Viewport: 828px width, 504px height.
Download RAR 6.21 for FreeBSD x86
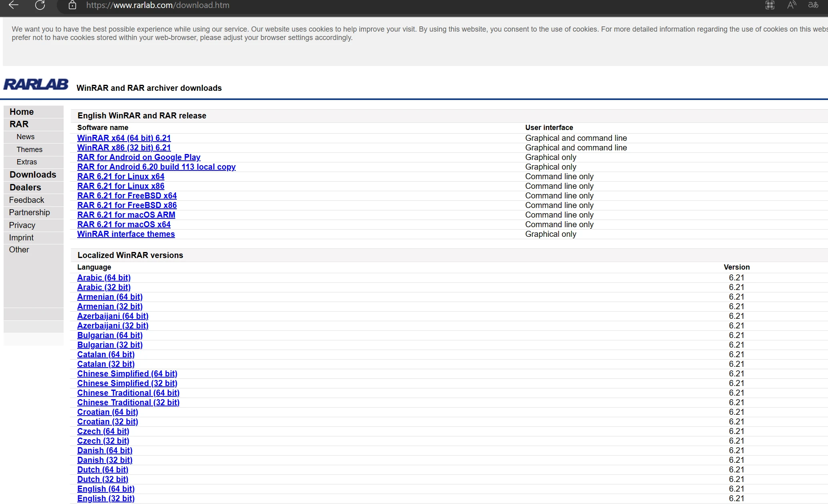(x=127, y=205)
